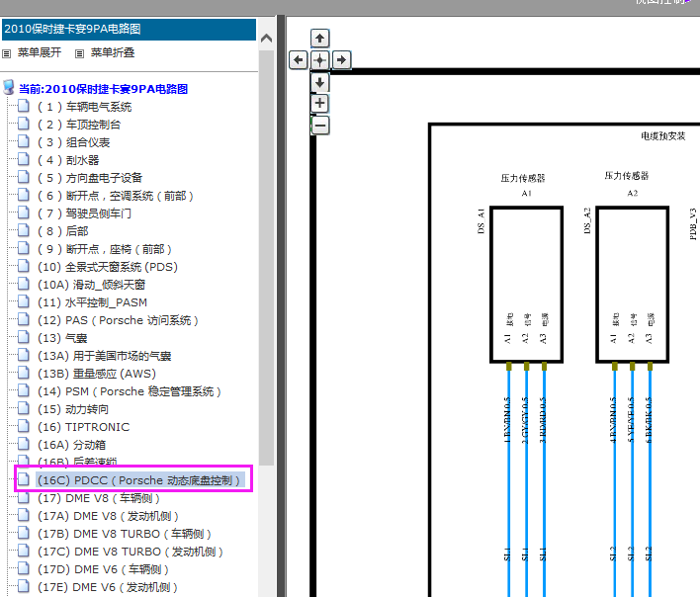Click page icon next to (16C) PDCC
The width and height of the screenshot is (700, 597).
point(24,479)
